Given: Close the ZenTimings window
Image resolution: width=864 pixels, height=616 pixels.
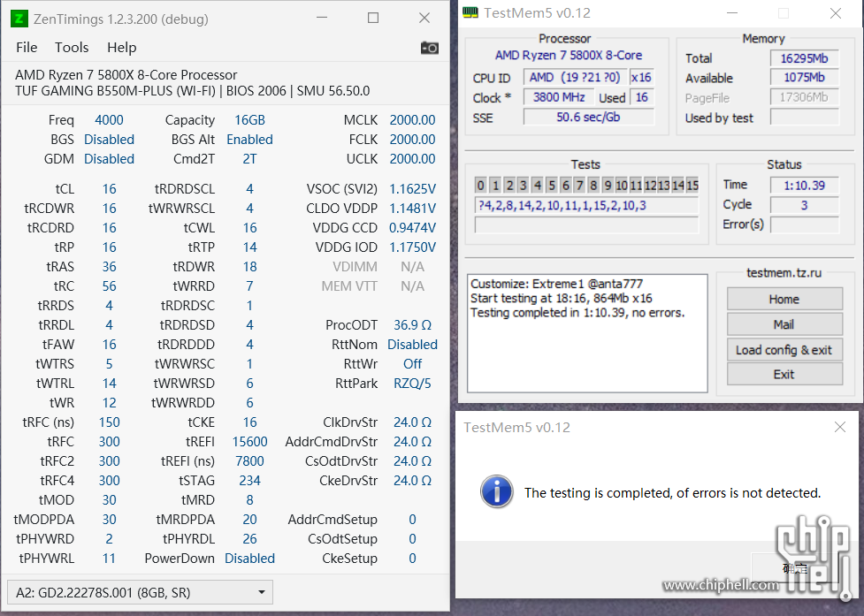Looking at the screenshot, I should (424, 19).
